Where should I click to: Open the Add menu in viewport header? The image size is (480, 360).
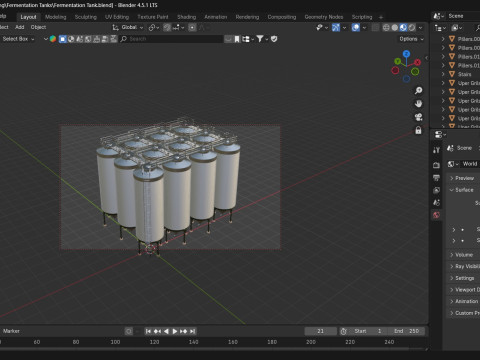point(20,27)
